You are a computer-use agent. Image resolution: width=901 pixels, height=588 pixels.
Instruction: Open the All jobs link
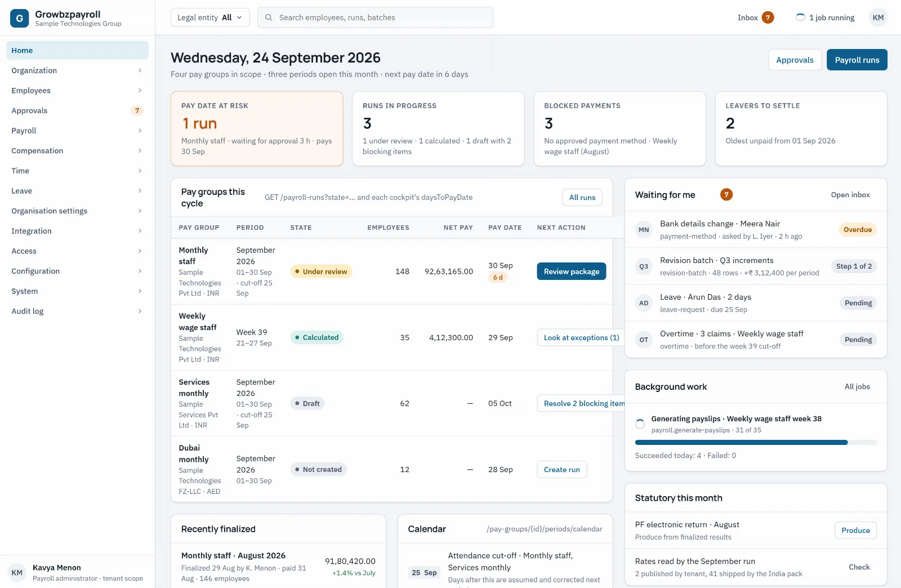pyautogui.click(x=857, y=386)
